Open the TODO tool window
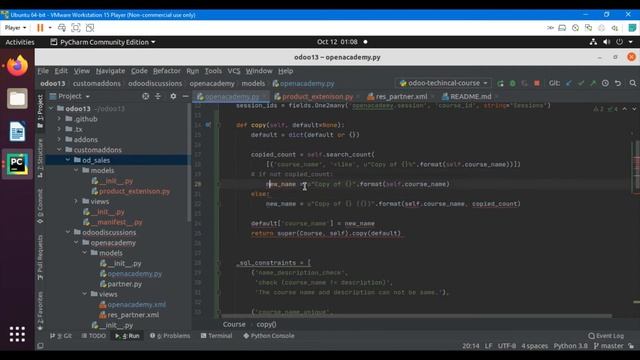 (93, 336)
